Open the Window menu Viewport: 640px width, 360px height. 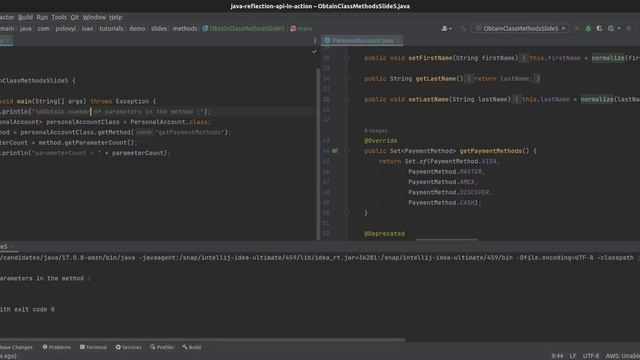point(94,17)
